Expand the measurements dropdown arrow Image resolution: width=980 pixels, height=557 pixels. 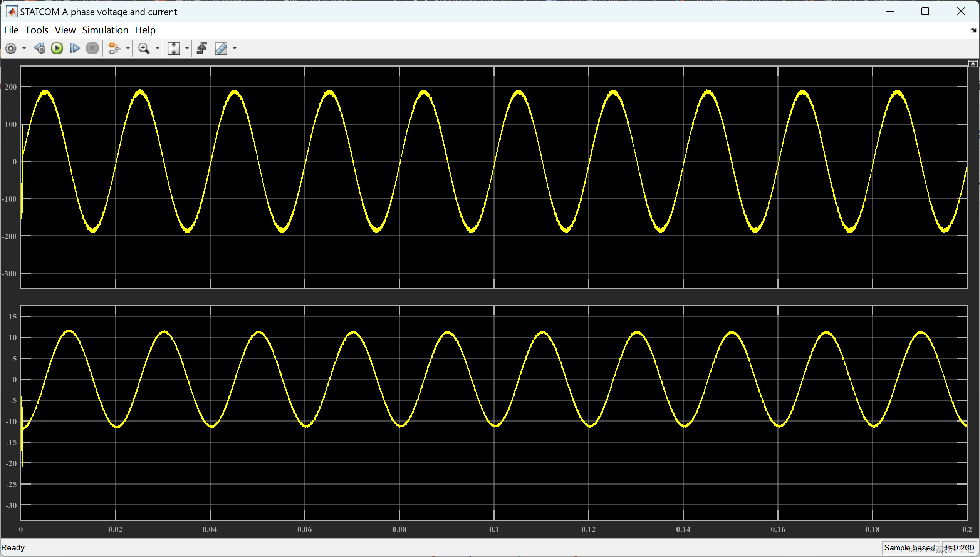click(x=235, y=49)
